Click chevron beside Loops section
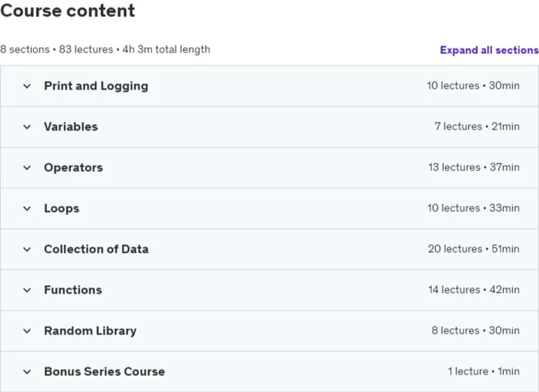Viewport: 539px width, 392px height. click(x=27, y=208)
